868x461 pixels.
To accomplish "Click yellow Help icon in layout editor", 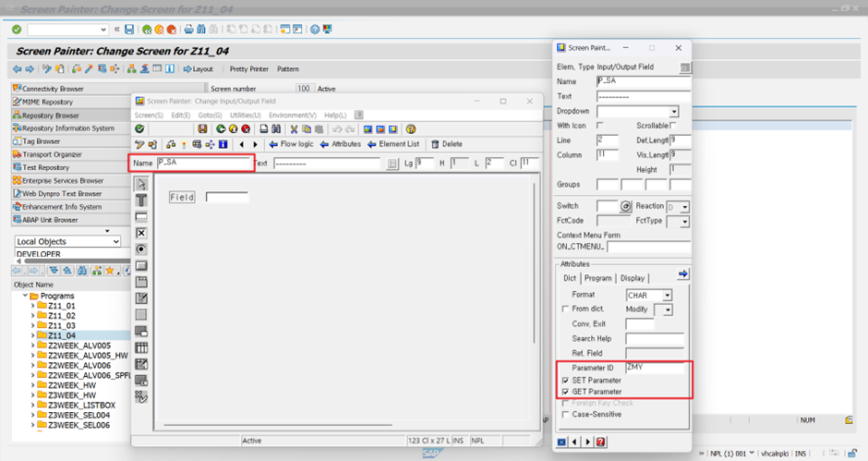I will (410, 129).
